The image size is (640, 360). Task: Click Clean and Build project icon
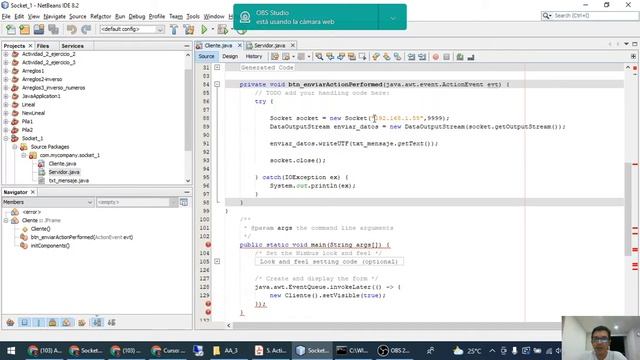pyautogui.click(x=189, y=29)
